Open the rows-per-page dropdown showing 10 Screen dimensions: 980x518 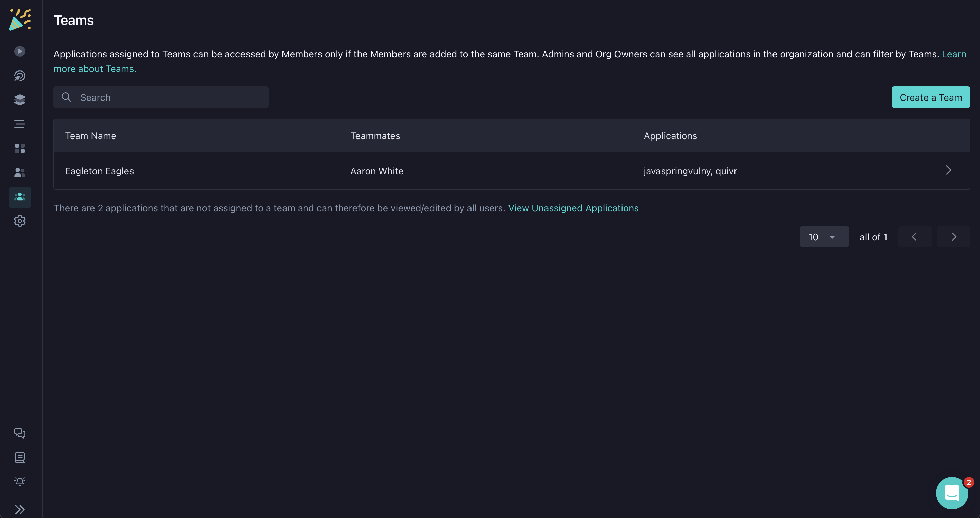point(824,237)
